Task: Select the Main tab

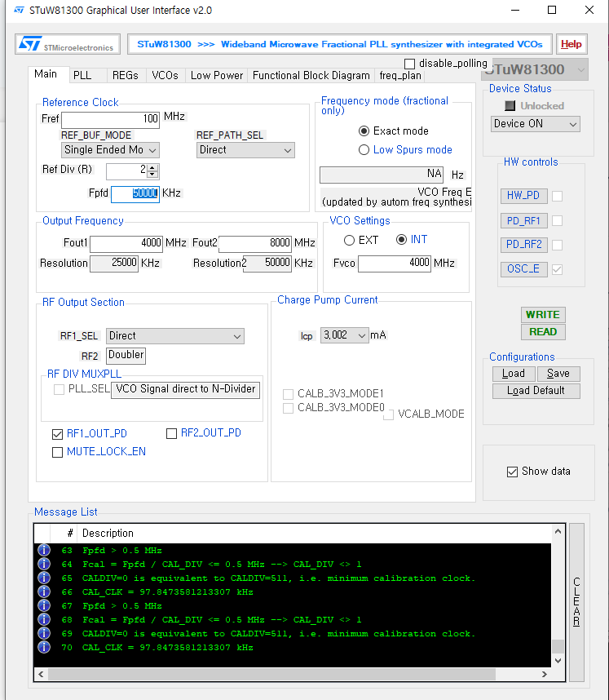Action: click(46, 74)
